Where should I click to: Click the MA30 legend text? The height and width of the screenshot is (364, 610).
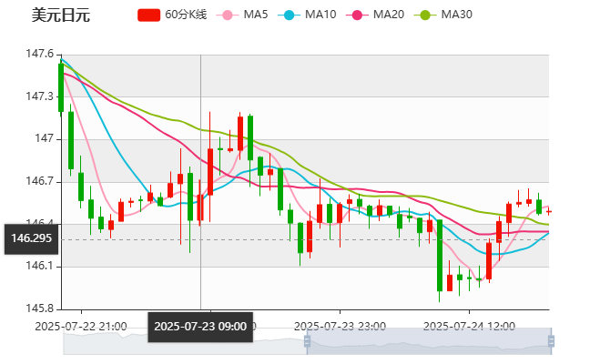(x=456, y=15)
